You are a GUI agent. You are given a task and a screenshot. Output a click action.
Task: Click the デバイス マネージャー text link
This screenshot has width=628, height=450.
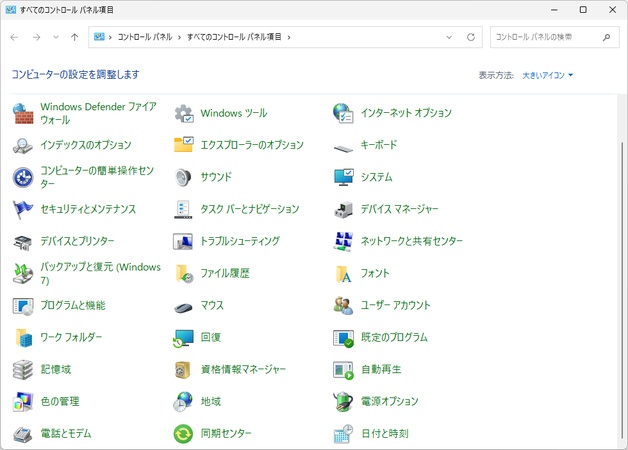399,209
